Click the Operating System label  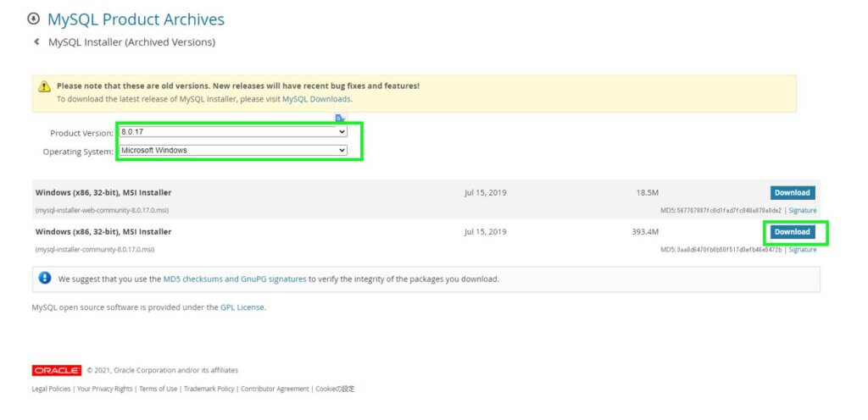[x=78, y=152]
